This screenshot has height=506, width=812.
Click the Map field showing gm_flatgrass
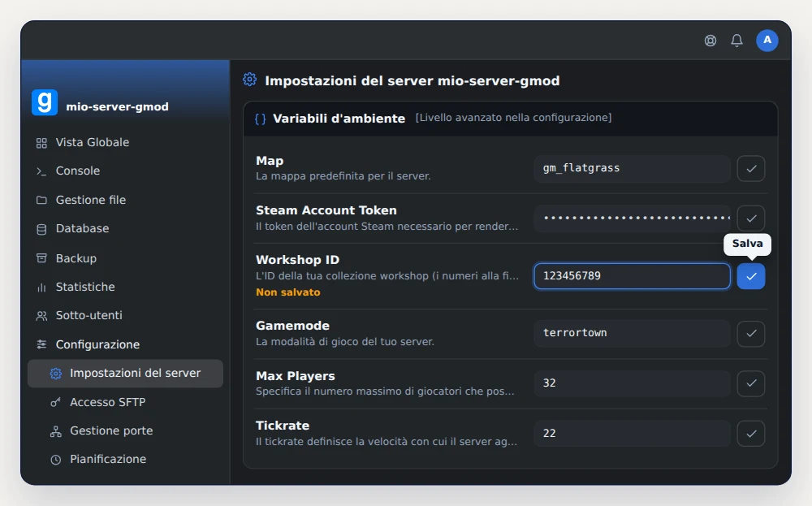click(632, 168)
